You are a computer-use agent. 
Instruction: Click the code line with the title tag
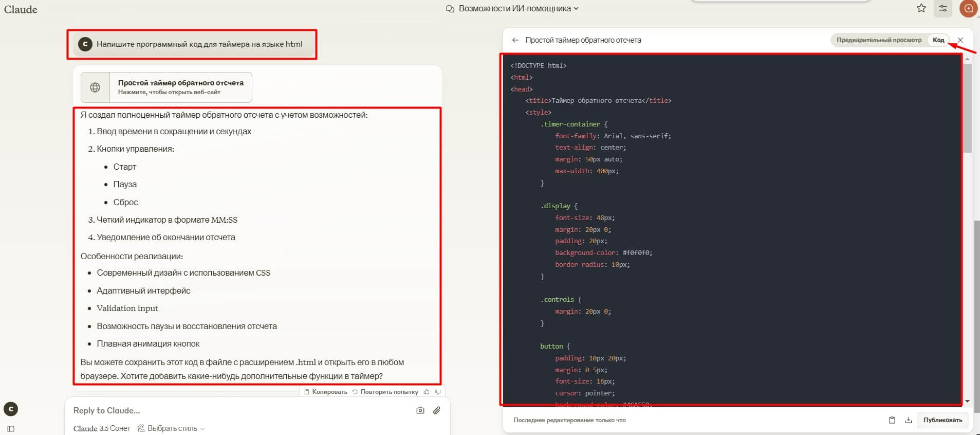pos(598,101)
